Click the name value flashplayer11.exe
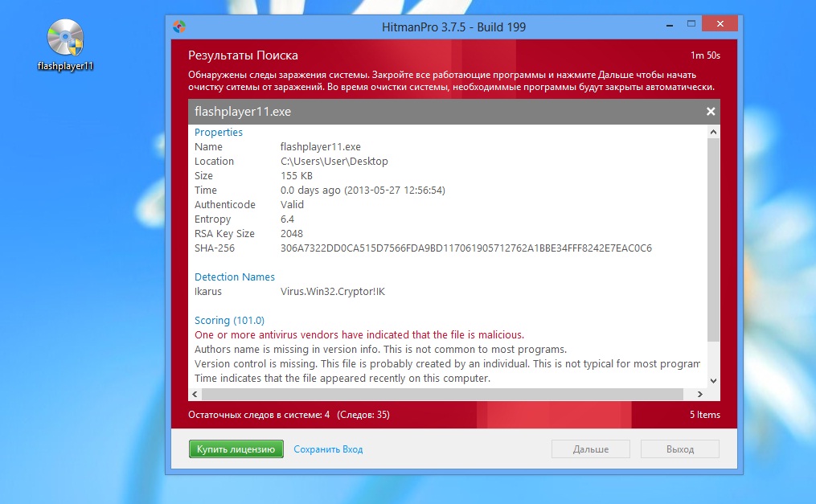The width and height of the screenshot is (816, 504). [321, 146]
